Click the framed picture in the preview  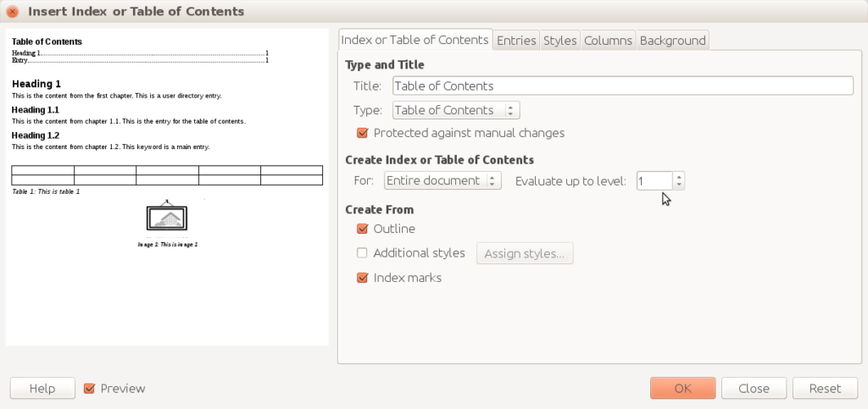(x=167, y=217)
